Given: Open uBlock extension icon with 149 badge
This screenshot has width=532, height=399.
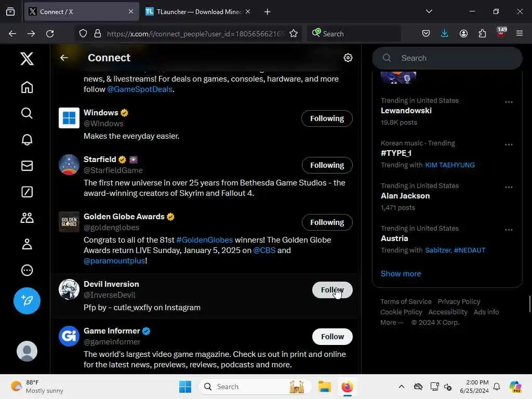Looking at the screenshot, I should click(501, 33).
